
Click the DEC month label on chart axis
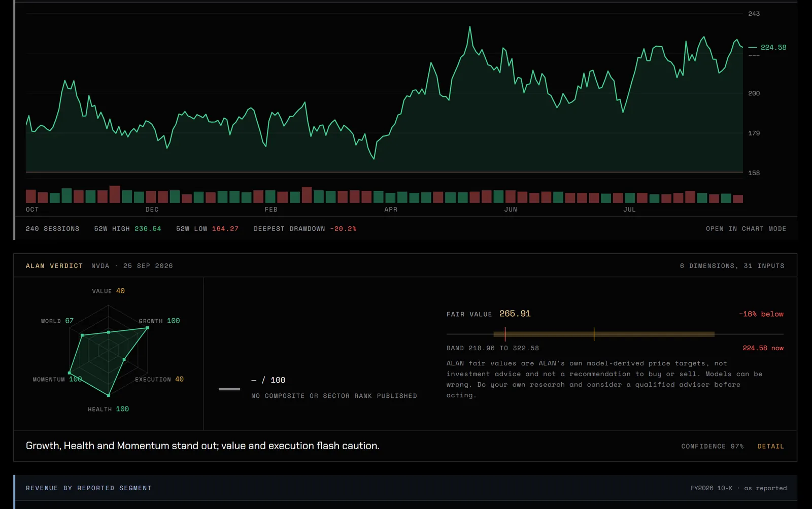[x=152, y=210]
